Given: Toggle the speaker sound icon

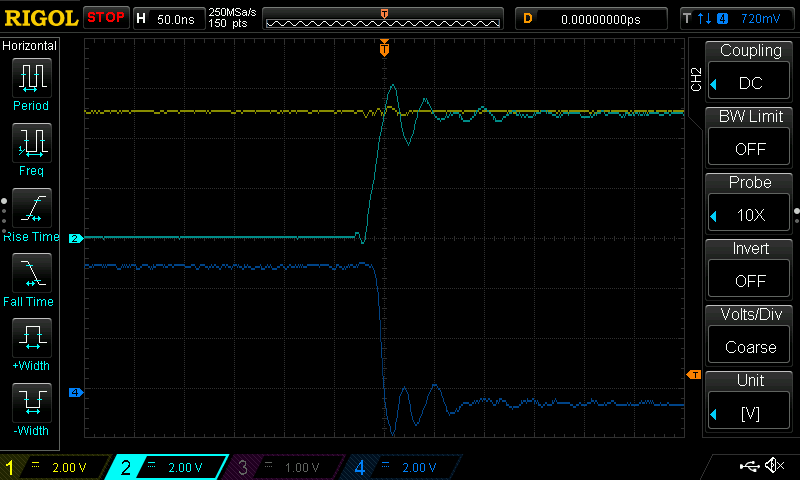Looking at the screenshot, I should pyautogui.click(x=773, y=466).
